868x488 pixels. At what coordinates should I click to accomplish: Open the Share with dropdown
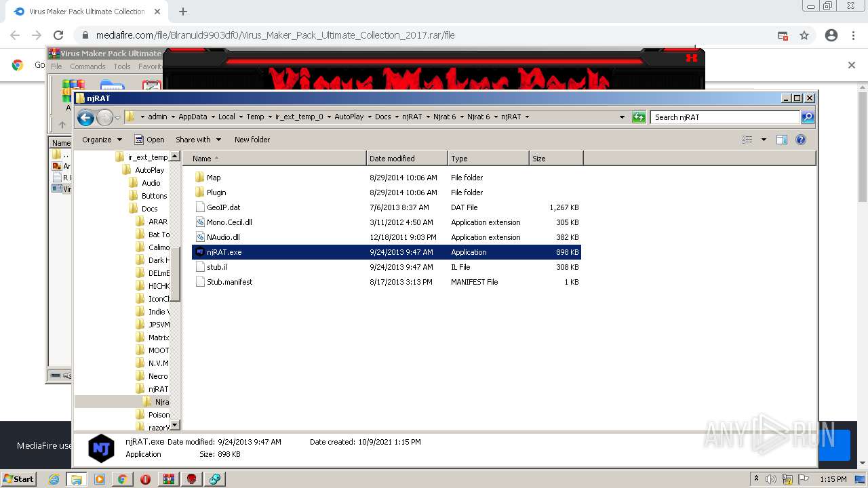[199, 140]
